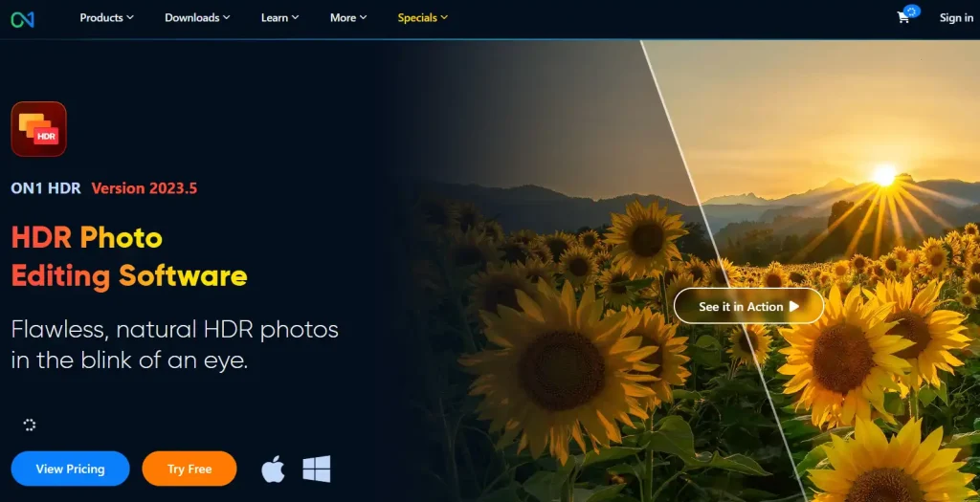Click the Windows platform icon
980x502 pixels.
(317, 469)
